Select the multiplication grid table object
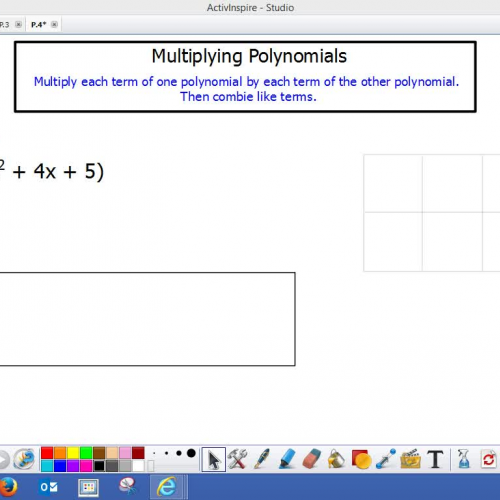Viewport: 500px width, 500px height. [432, 213]
